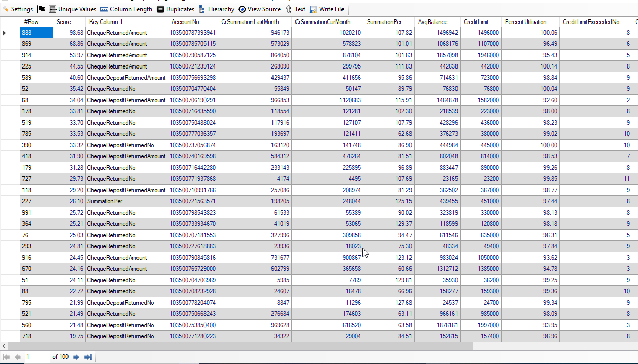Select account number 103500785705115 cell
This screenshot has height=364, width=638.
click(193, 44)
